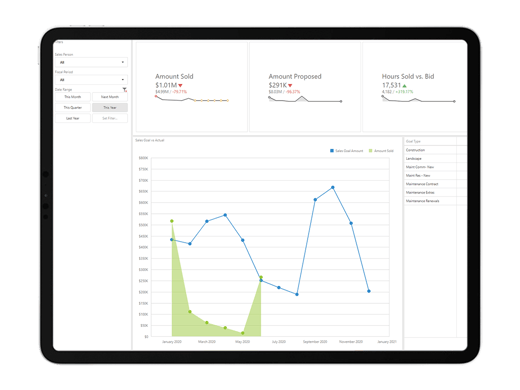
Task: Click the April 2020 blue goal point
Action: 225,215
